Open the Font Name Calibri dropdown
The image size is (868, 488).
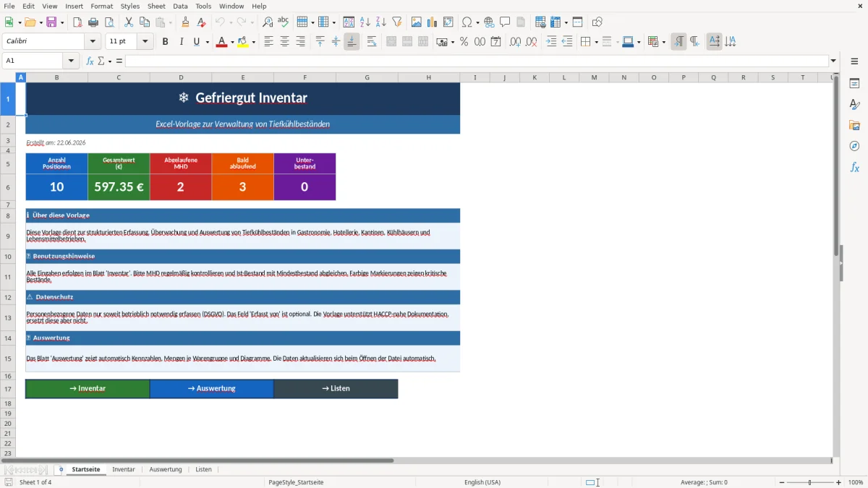(x=93, y=42)
